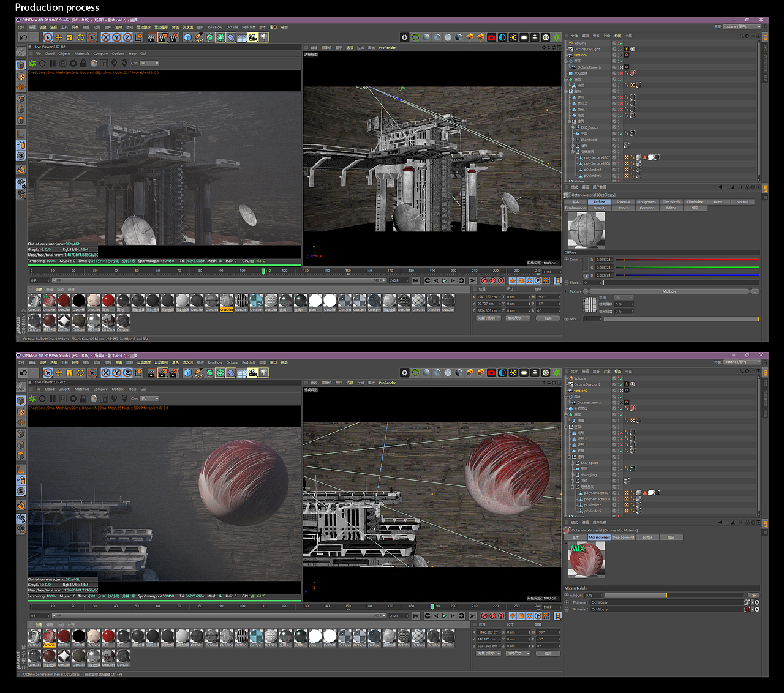Open the Octane menu in top menu bar

coord(232,27)
